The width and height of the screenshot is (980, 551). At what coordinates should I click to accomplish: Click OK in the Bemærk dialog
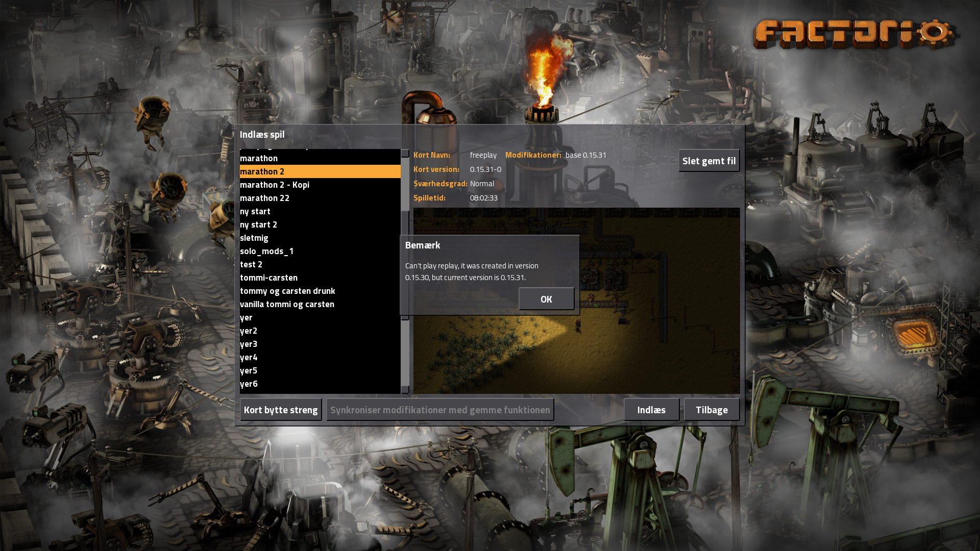[x=546, y=299]
